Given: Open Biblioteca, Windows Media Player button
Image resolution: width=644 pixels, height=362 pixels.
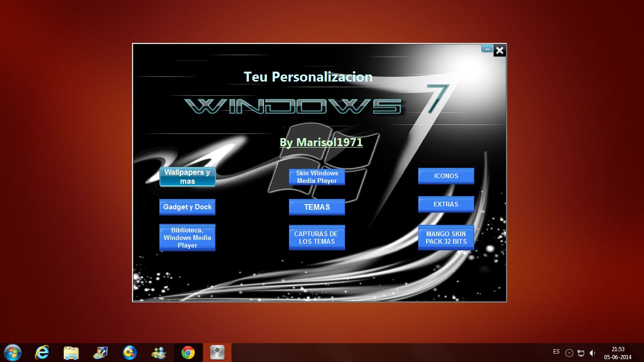Looking at the screenshot, I should (188, 238).
